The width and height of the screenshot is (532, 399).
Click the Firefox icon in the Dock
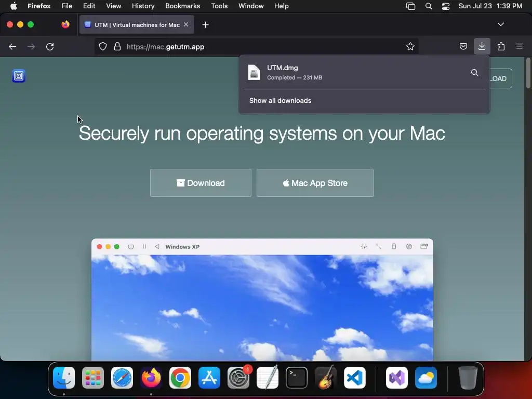click(151, 378)
